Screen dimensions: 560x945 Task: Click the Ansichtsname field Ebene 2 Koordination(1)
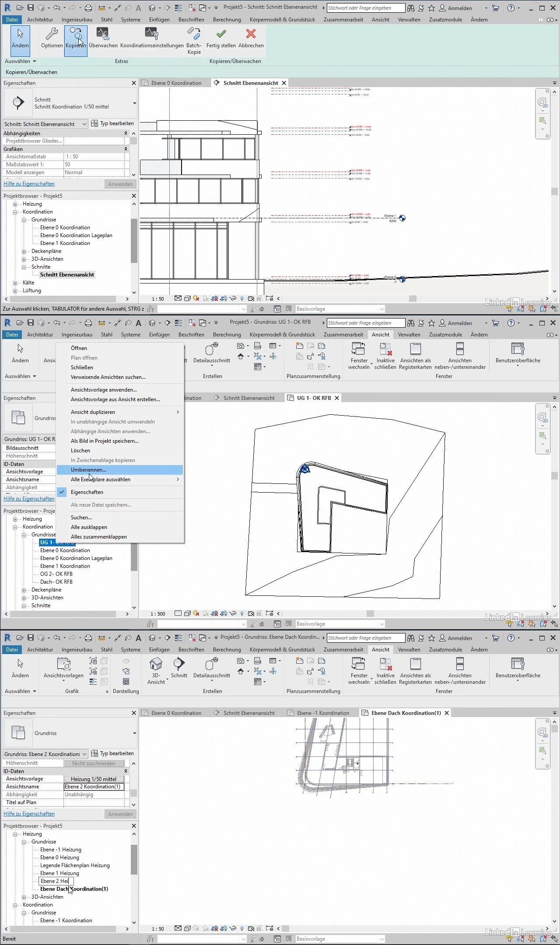click(94, 787)
